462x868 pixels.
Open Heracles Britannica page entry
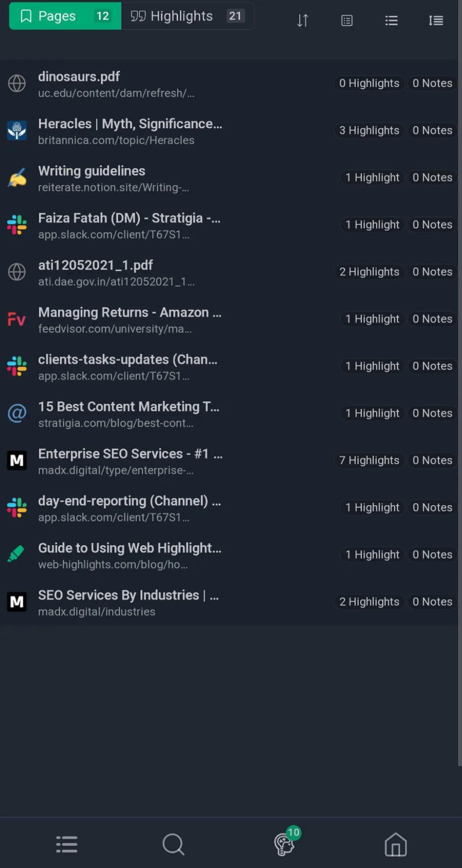[229, 131]
